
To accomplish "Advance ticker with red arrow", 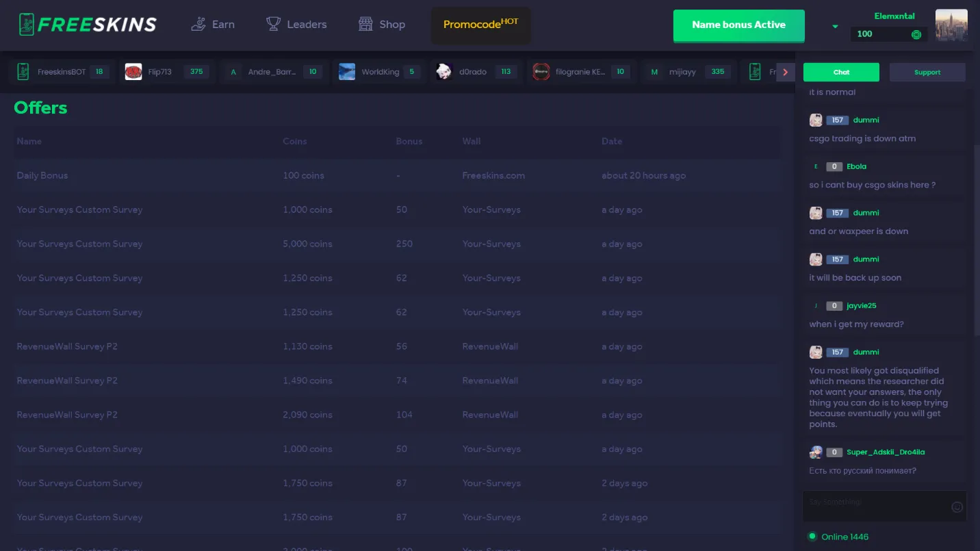I will (x=786, y=72).
